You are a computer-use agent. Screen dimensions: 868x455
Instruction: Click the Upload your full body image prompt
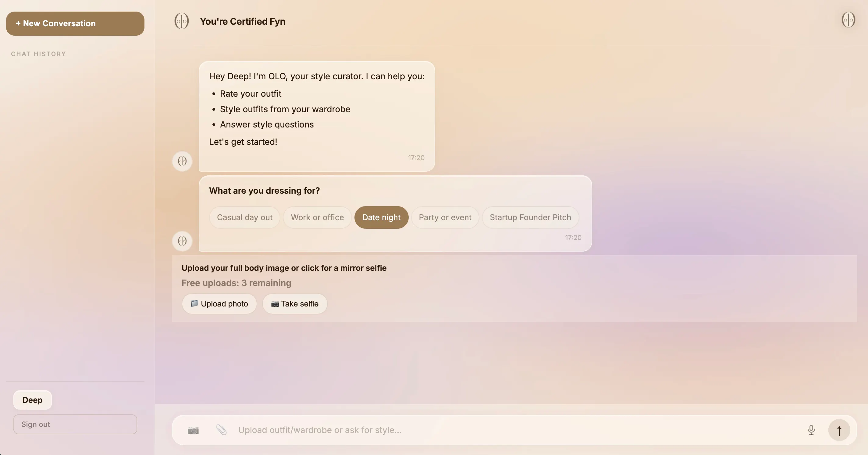pyautogui.click(x=284, y=268)
